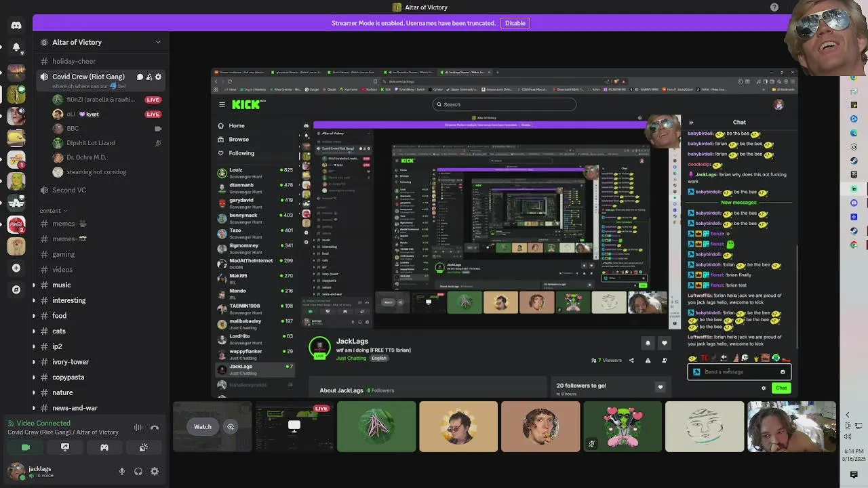Start an activity with the controller icon
The width and height of the screenshot is (868, 488).
pos(104,447)
